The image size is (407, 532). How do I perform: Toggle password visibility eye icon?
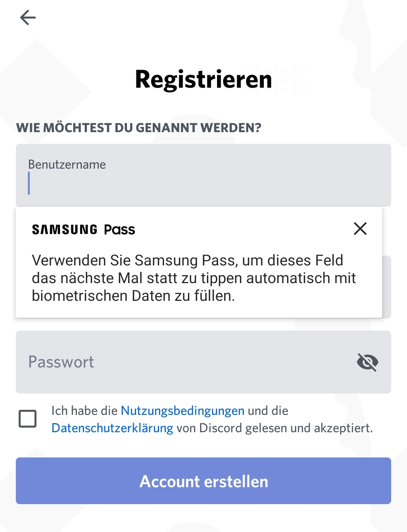[x=367, y=362]
